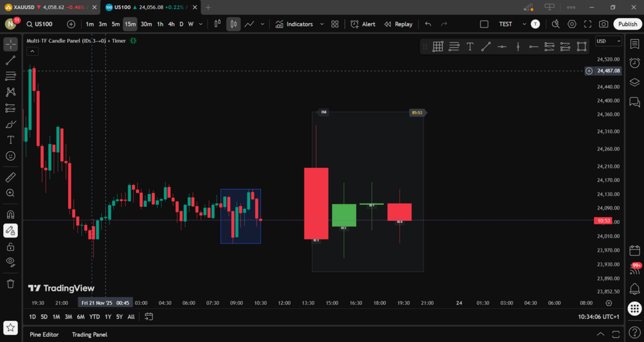Viewport: 644px width, 342px height.
Task: Open the TEST layout name
Action: coord(506,24)
